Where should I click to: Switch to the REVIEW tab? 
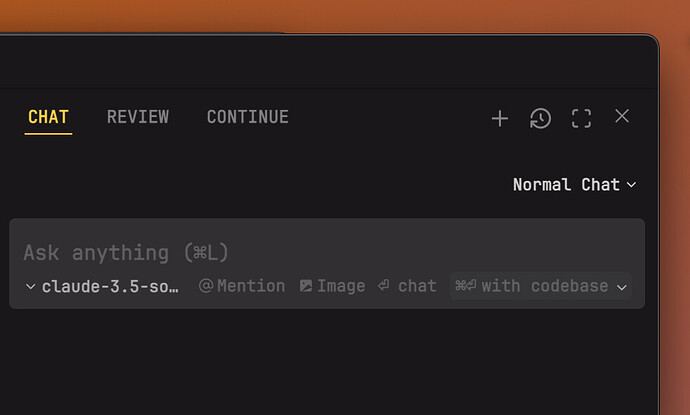pos(138,117)
